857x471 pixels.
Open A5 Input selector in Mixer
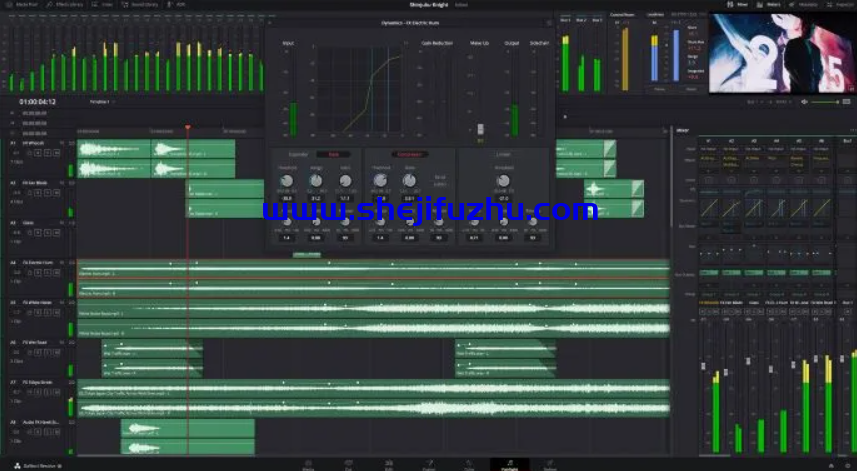coord(799,149)
